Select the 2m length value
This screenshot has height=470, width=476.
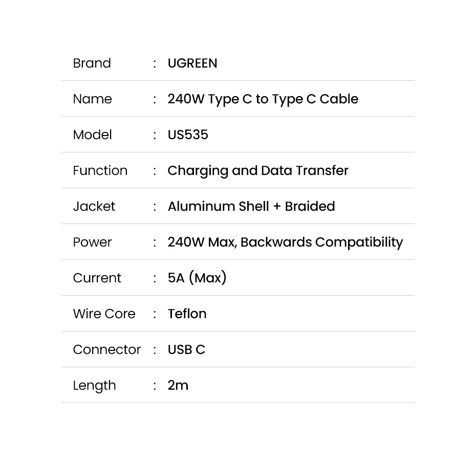(178, 385)
